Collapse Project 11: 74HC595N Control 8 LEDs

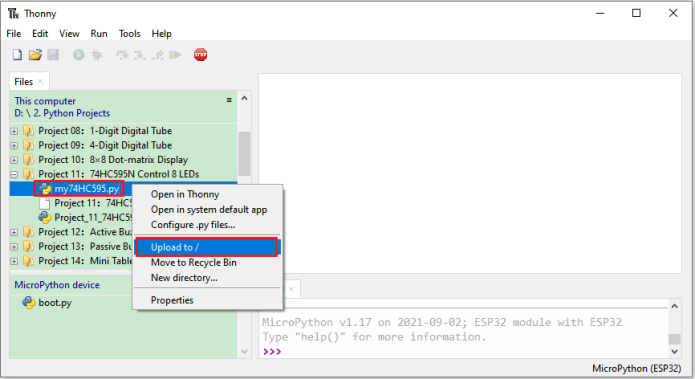click(x=14, y=174)
